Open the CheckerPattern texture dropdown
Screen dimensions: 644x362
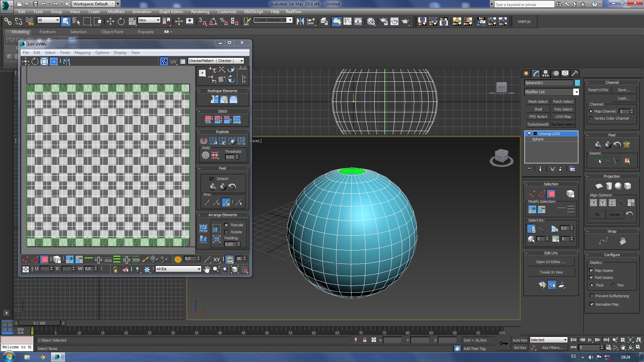point(241,61)
